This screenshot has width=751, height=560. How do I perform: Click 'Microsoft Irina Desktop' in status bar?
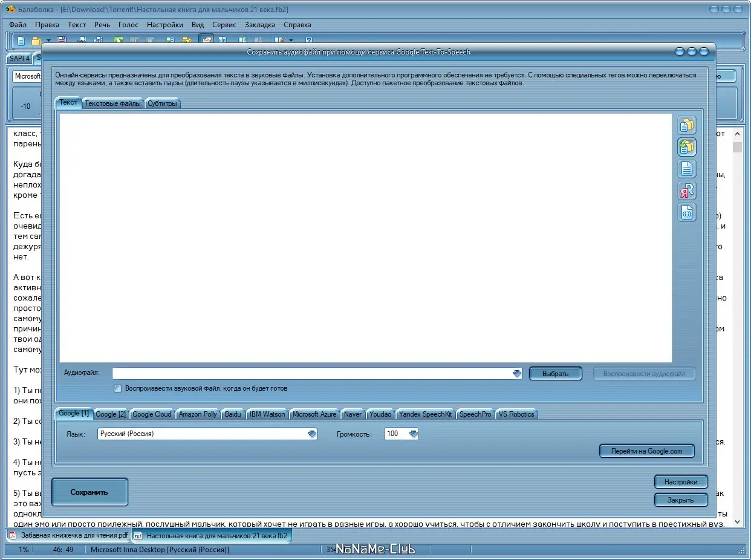[160, 550]
